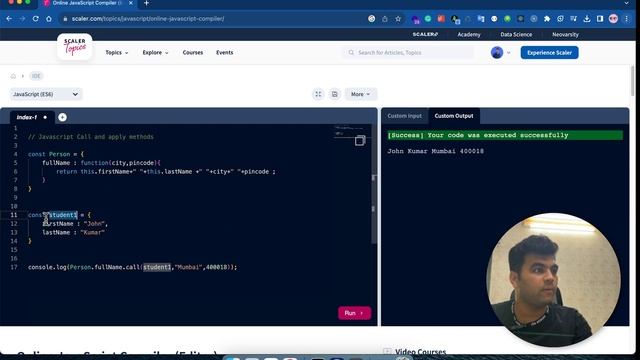Open a new browser tab with plus
640x360 pixels.
pyautogui.click(x=147, y=3)
